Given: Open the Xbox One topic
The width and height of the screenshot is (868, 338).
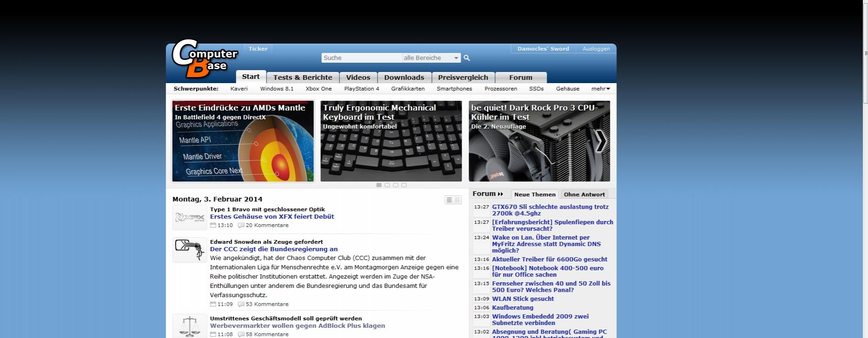Looking at the screenshot, I should [318, 89].
